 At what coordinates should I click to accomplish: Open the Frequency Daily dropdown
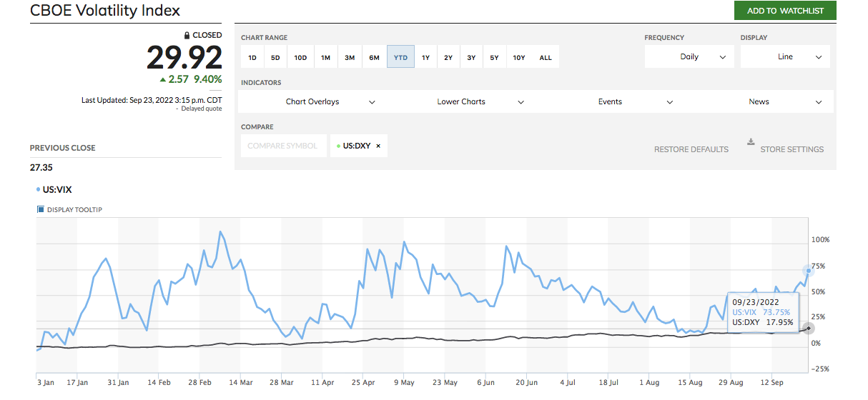point(689,57)
